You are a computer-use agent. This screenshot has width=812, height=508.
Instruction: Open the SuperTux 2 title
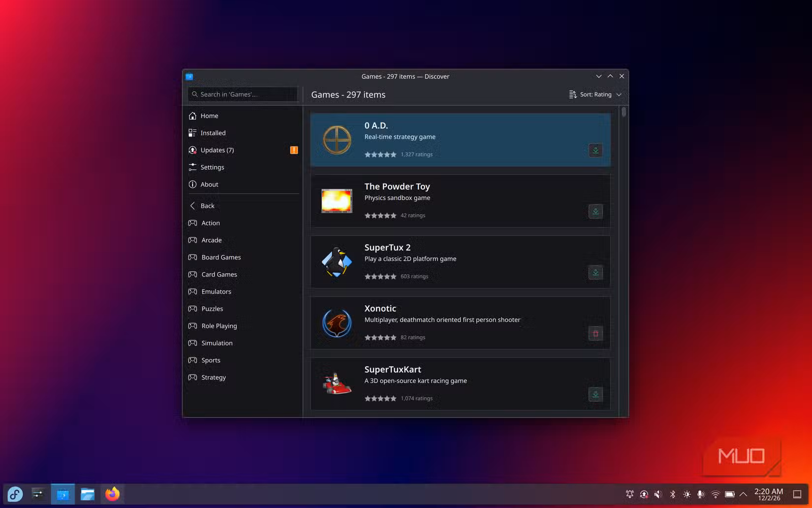[x=387, y=248]
